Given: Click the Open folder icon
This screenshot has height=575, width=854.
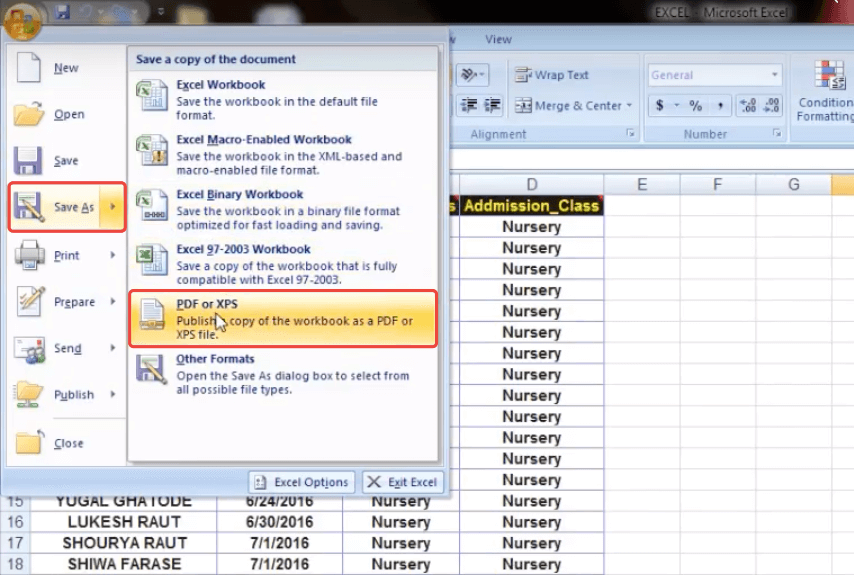Looking at the screenshot, I should (29, 114).
